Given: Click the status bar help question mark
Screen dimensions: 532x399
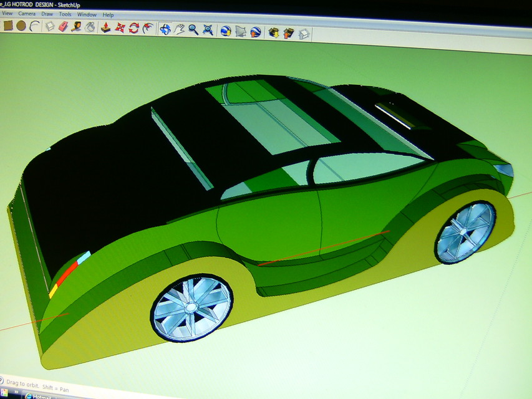Looking at the screenshot, I should [x=2, y=378].
